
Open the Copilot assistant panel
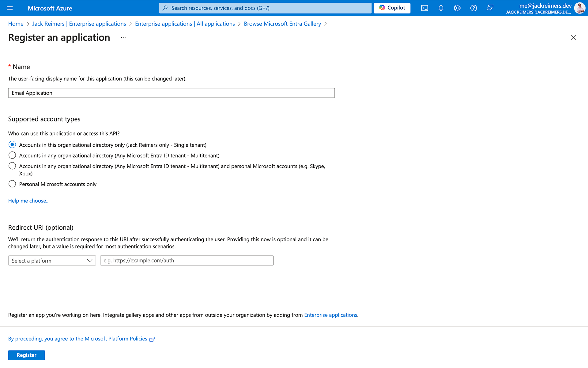pos(392,8)
